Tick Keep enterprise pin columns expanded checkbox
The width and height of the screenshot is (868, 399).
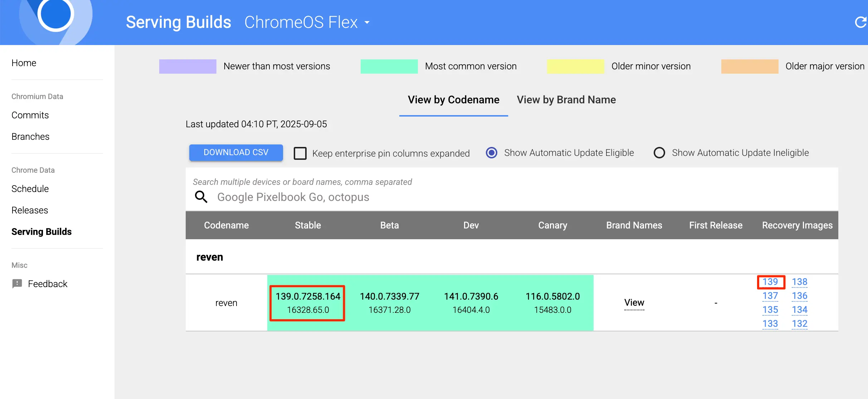[300, 153]
